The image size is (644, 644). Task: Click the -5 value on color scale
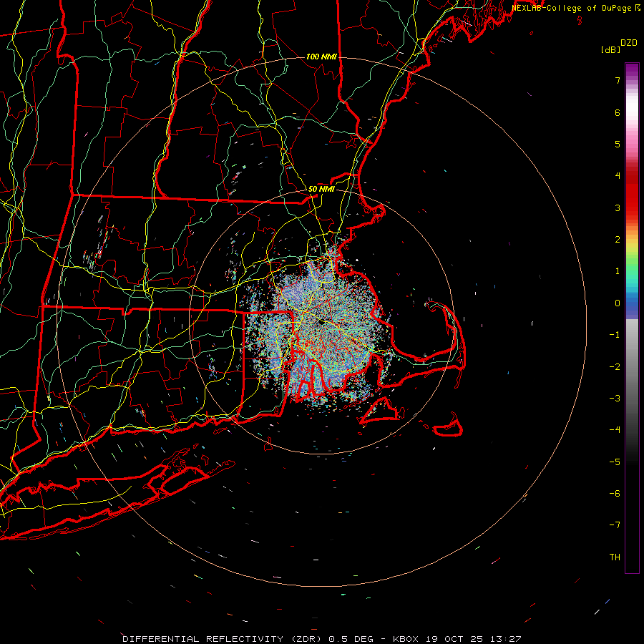pyautogui.click(x=615, y=462)
